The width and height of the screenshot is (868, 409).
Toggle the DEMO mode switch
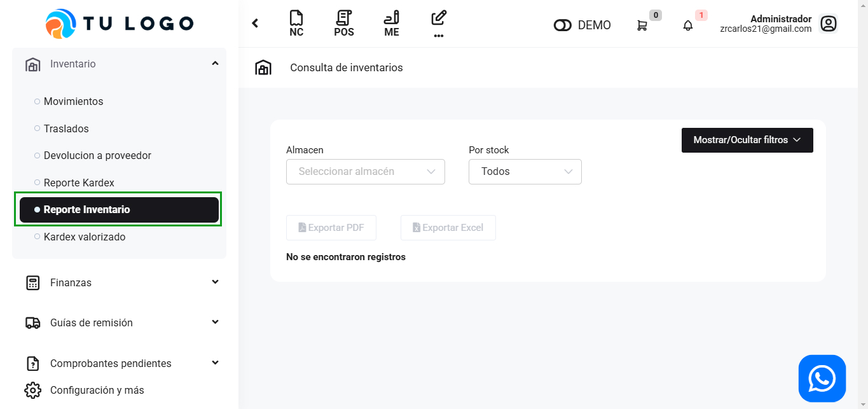coord(563,25)
